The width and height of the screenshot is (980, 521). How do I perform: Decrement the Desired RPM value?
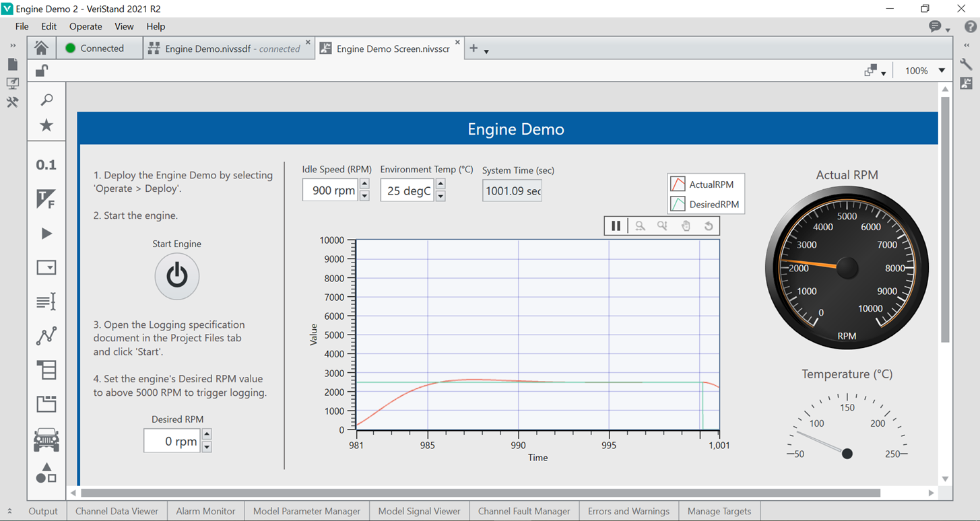[207, 446]
